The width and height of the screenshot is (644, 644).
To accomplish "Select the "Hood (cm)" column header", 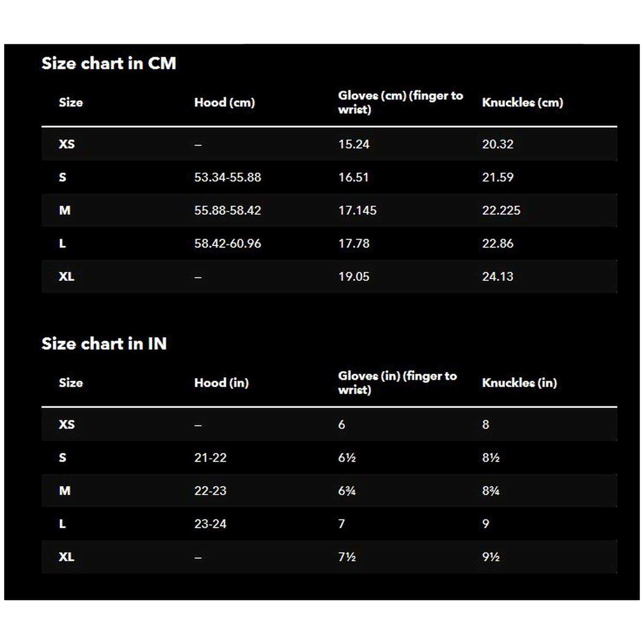I will click(224, 103).
